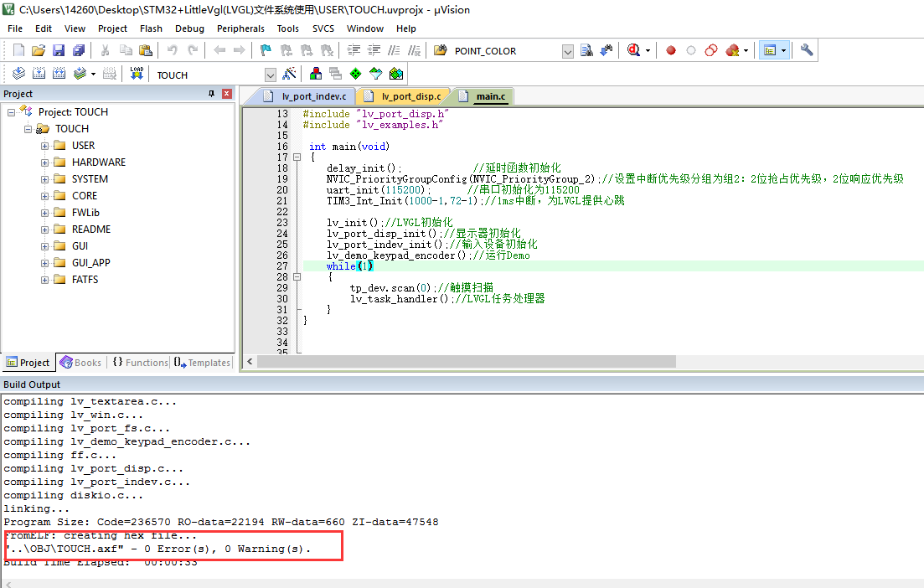Open the target selection dropdown beside TOUCH
Viewport: 924px width, 588px height.
point(271,74)
